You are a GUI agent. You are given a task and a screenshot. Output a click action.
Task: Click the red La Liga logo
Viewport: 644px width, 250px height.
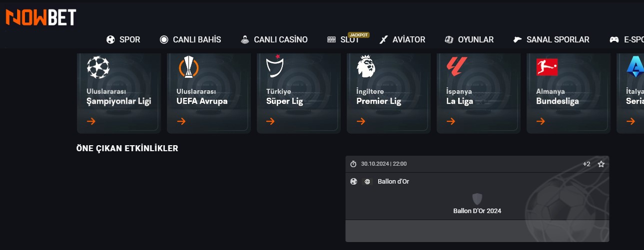[456, 66]
